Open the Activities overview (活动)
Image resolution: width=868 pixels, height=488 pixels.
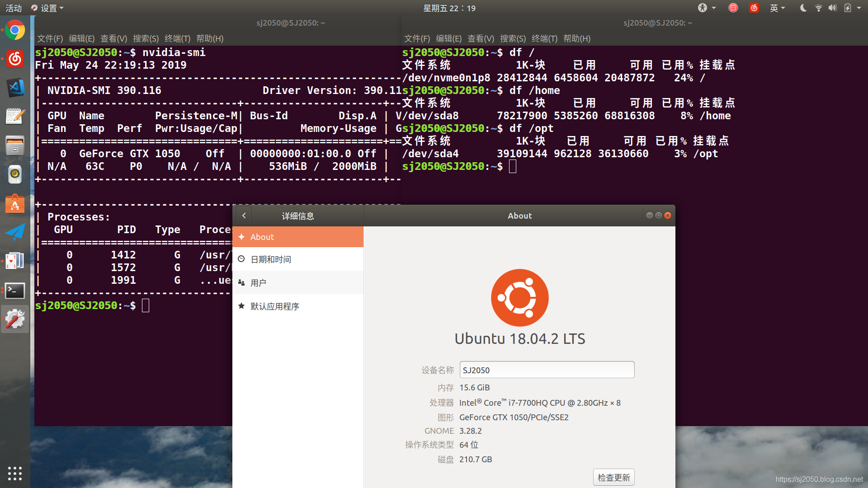[14, 8]
